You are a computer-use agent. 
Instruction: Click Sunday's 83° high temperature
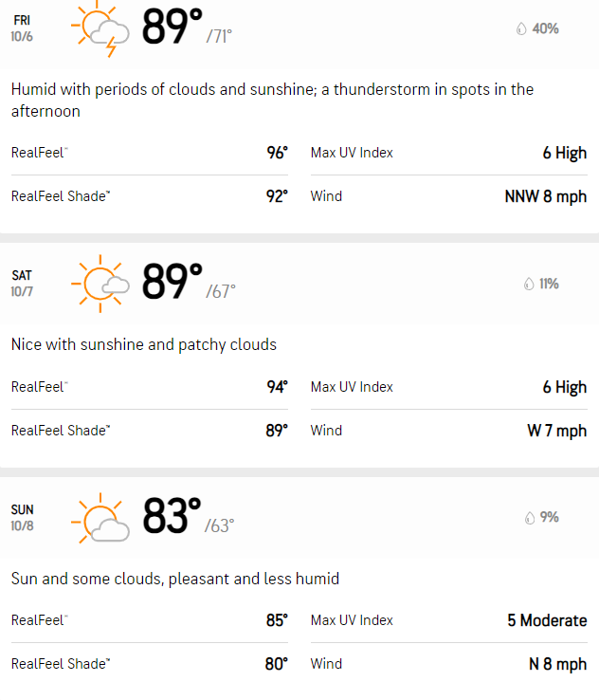172,516
